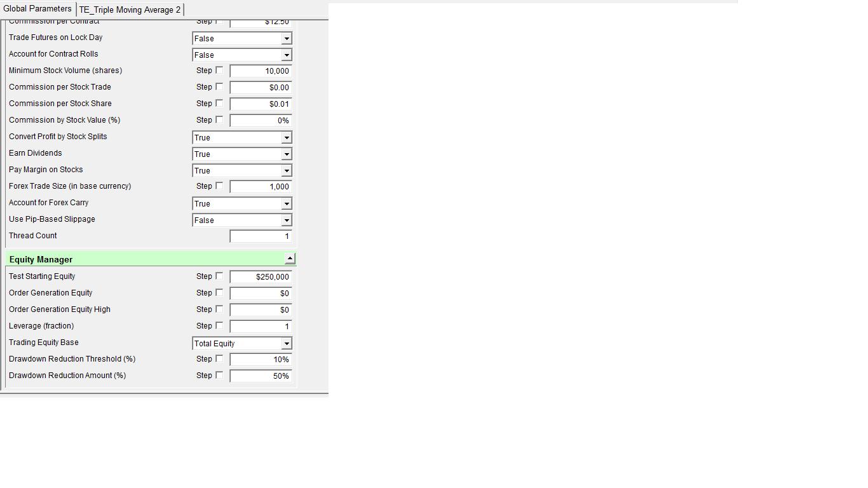
Task: Expand Earn Dividends dropdown
Action: click(x=286, y=154)
